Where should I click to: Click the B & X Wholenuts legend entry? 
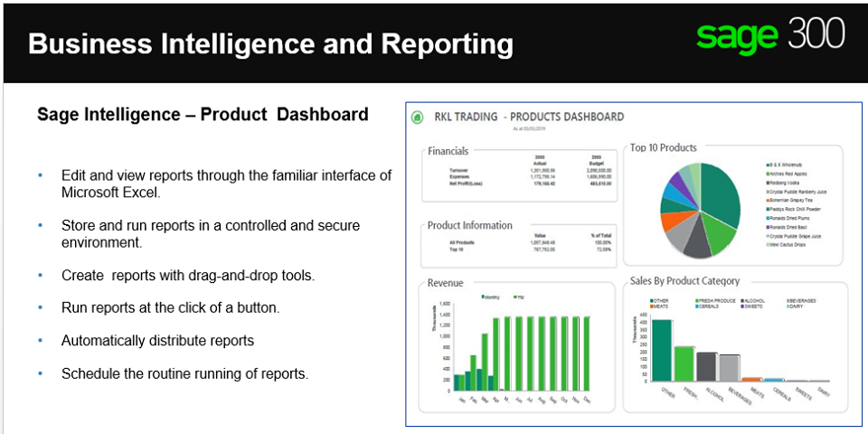coord(785,165)
